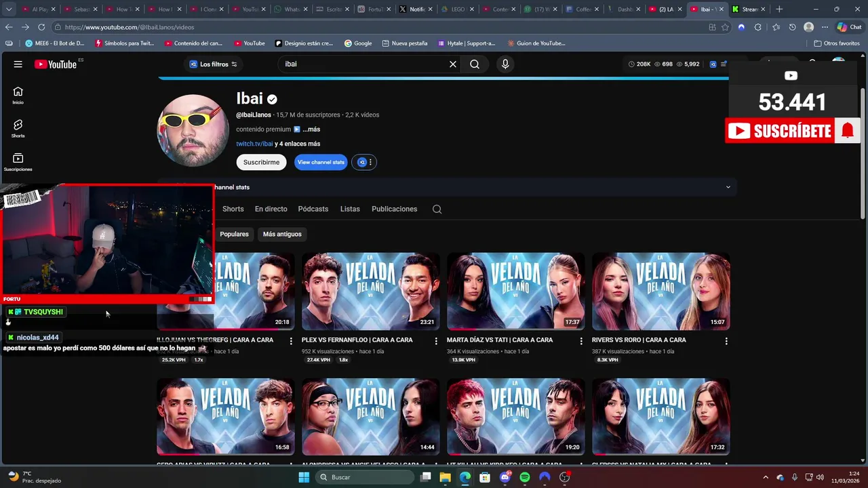Click the Suscríbete overlay button
The image size is (868, 488).
778,131
